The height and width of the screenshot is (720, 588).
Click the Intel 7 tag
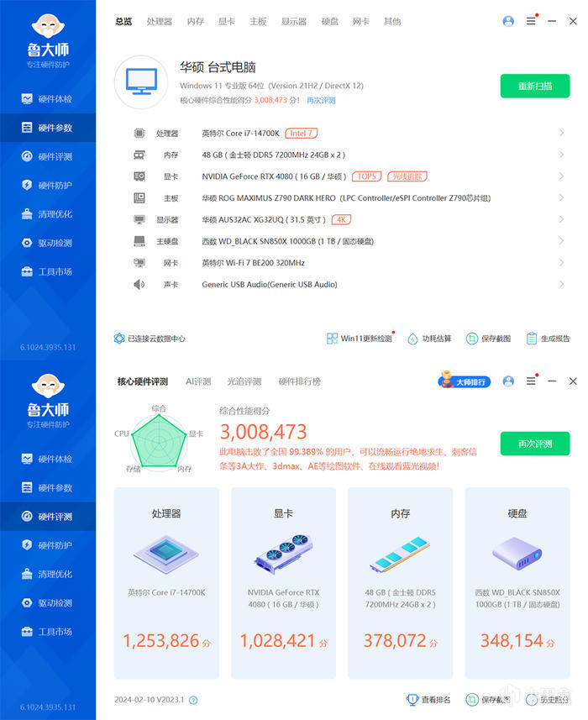(x=301, y=134)
